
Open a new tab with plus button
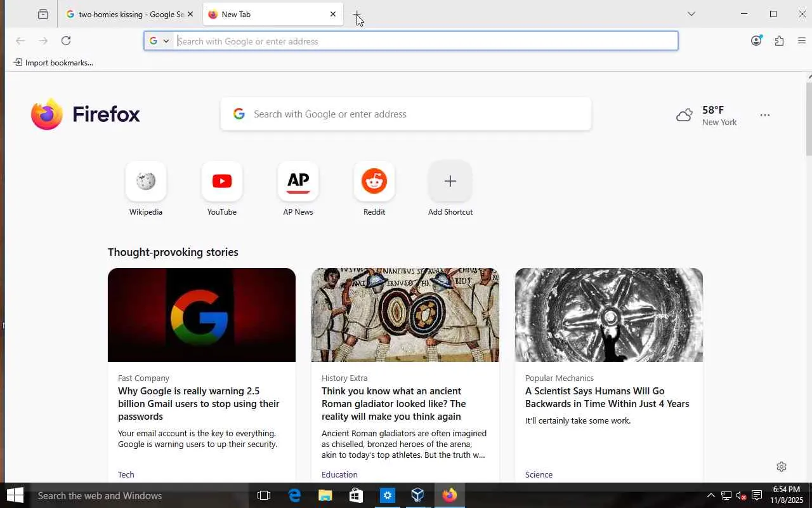[x=357, y=14]
